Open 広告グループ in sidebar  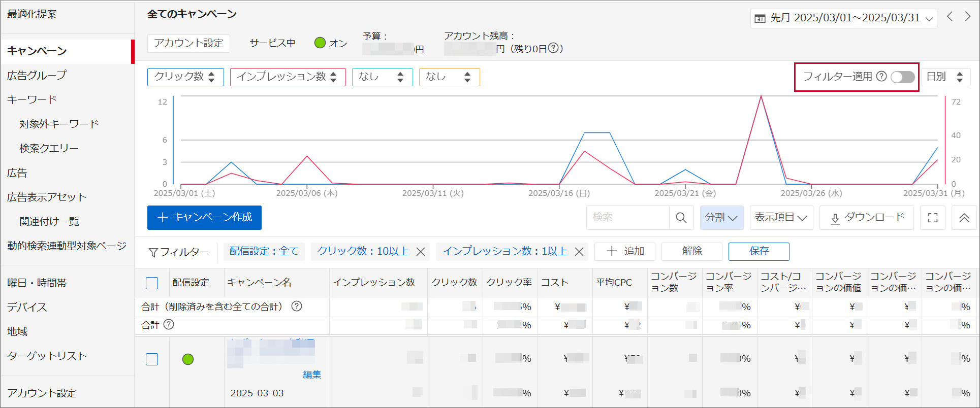click(37, 75)
